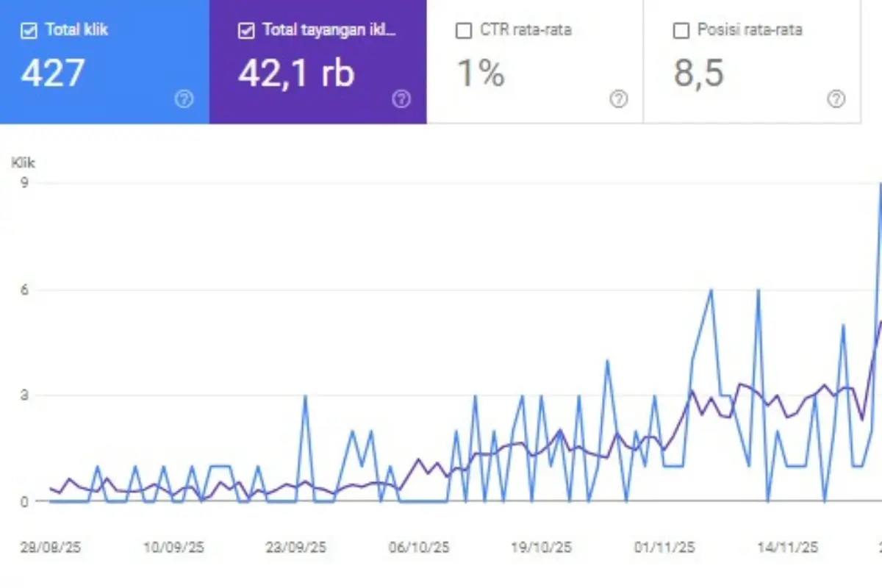
Task: Select the 10/09/25 date on axis
Action: click(x=173, y=548)
